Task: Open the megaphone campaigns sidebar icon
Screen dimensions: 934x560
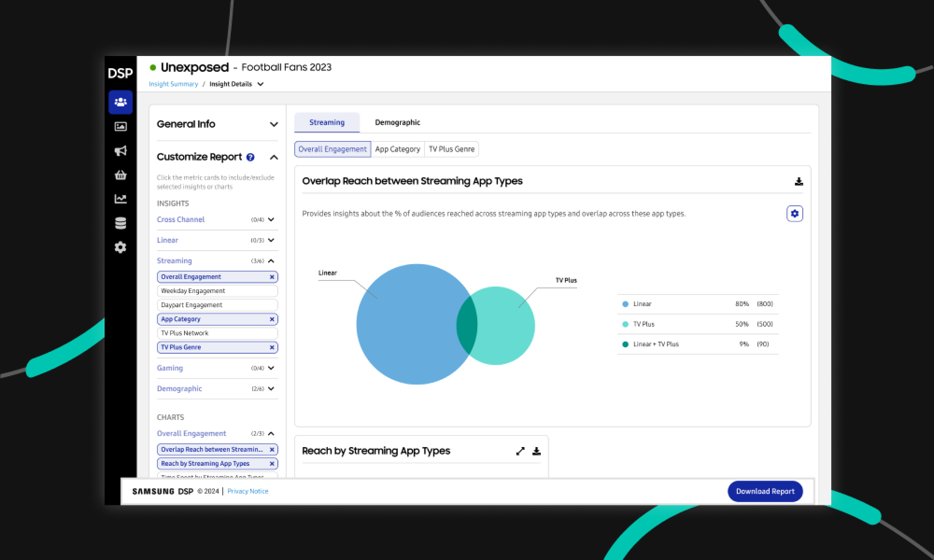Action: click(x=120, y=151)
